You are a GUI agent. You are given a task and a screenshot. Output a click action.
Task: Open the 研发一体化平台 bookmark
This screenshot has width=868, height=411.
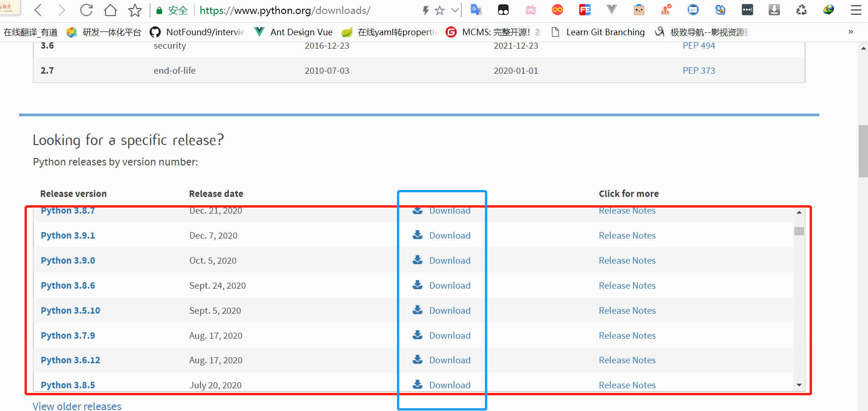[x=104, y=32]
